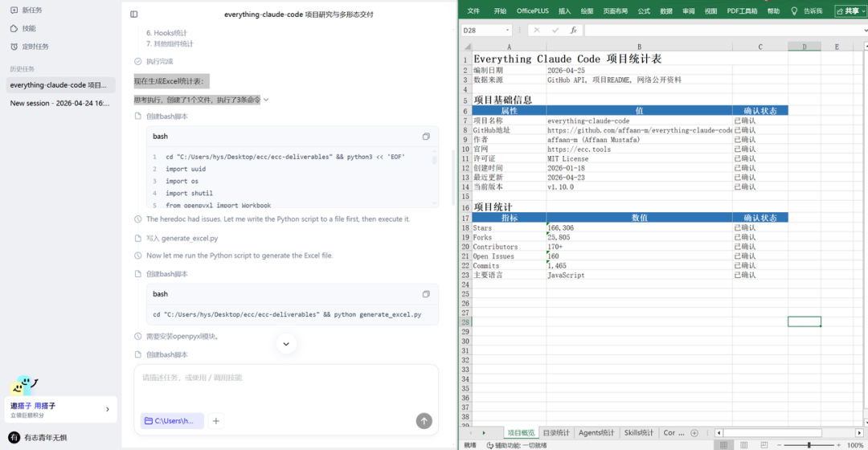Image resolution: width=868 pixels, height=450 pixels.
Task: Select the 项目概览 sheet tab
Action: [x=521, y=433]
